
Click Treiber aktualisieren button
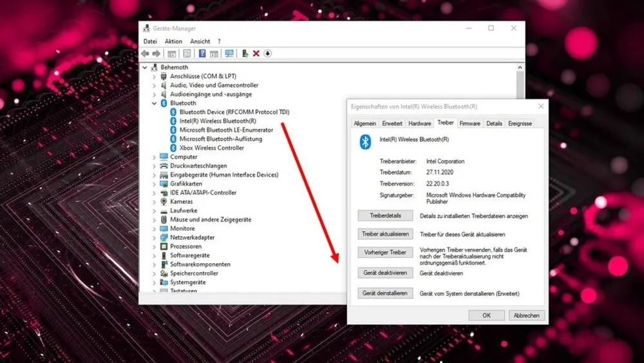coord(385,234)
